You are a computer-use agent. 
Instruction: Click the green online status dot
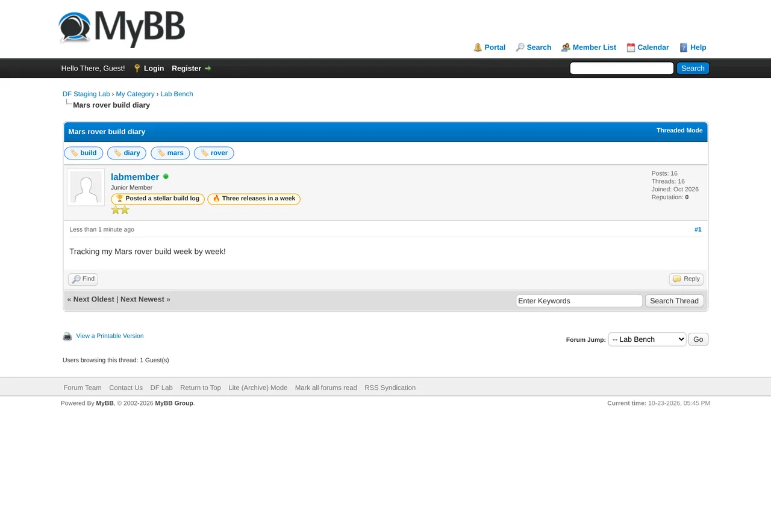(x=166, y=176)
